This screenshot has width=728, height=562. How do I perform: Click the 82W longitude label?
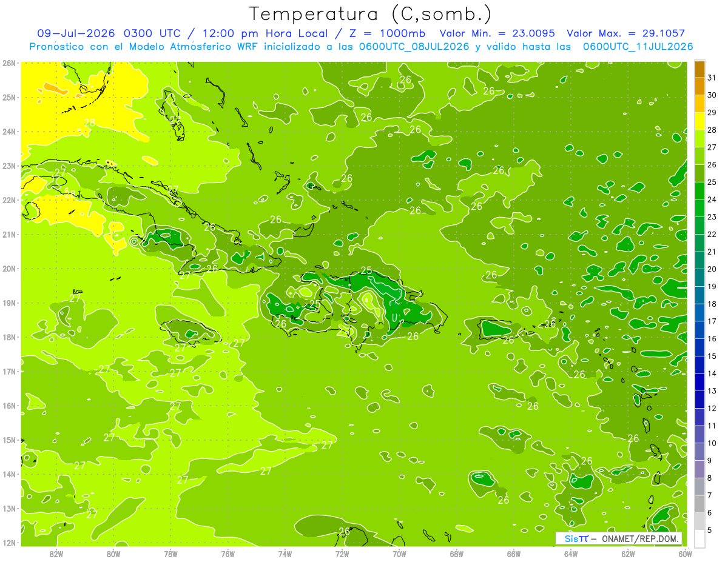[x=56, y=554]
